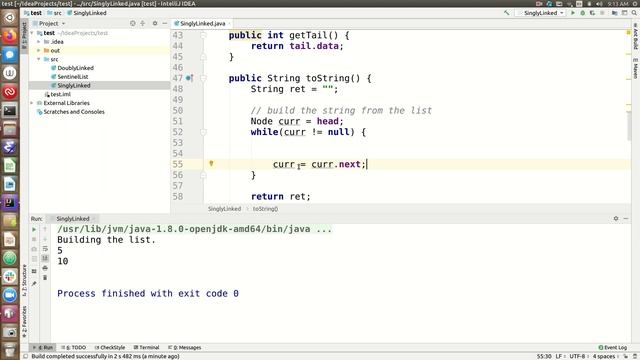Expand the out folder

pyautogui.click(x=39, y=51)
